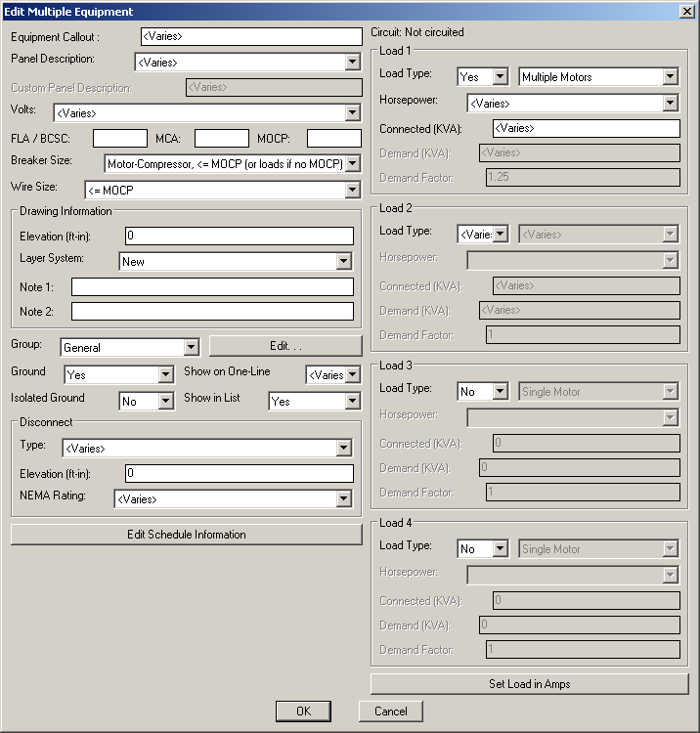Image resolution: width=700 pixels, height=733 pixels.
Task: Open the Panel Description dropdown
Action: (247, 63)
